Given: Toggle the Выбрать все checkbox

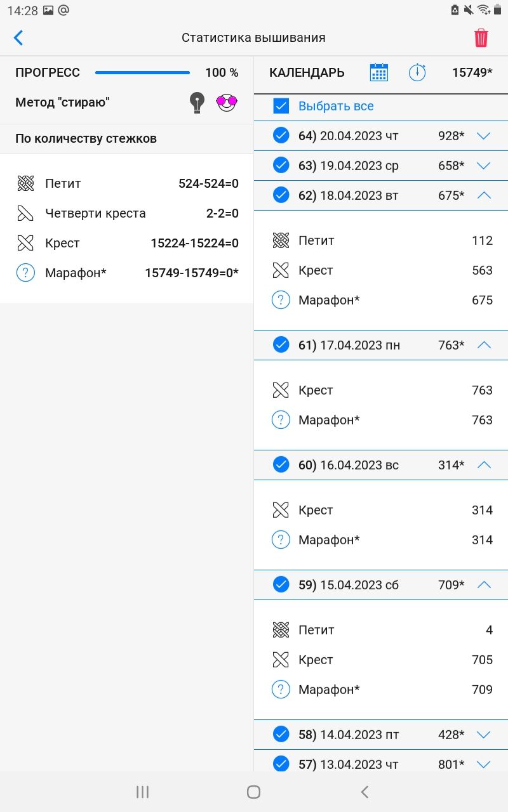Looking at the screenshot, I should pos(281,106).
